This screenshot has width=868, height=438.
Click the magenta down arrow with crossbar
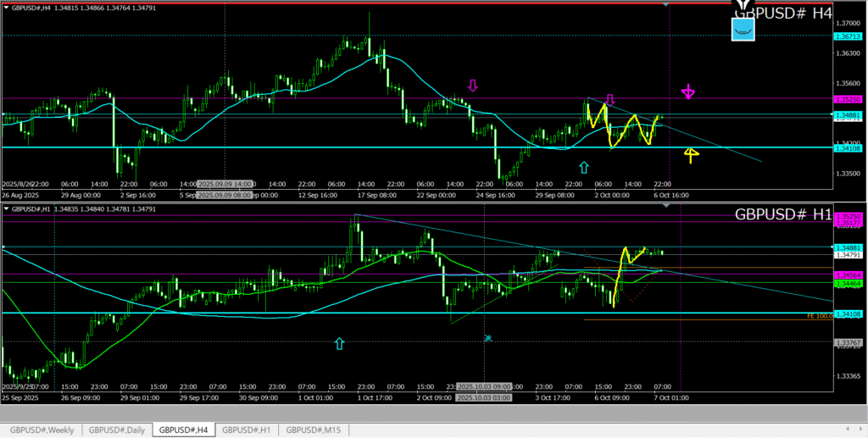tap(690, 91)
